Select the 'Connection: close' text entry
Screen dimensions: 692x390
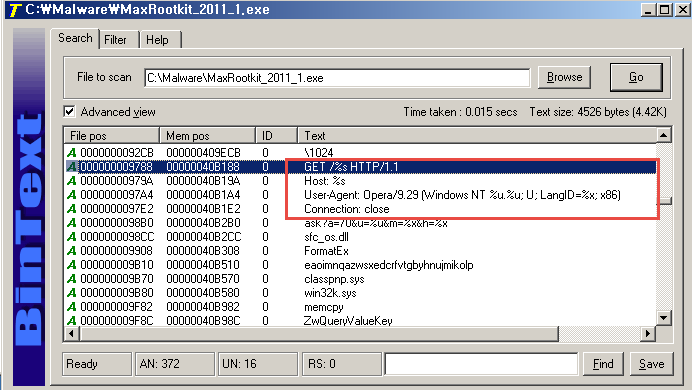pyautogui.click(x=346, y=209)
